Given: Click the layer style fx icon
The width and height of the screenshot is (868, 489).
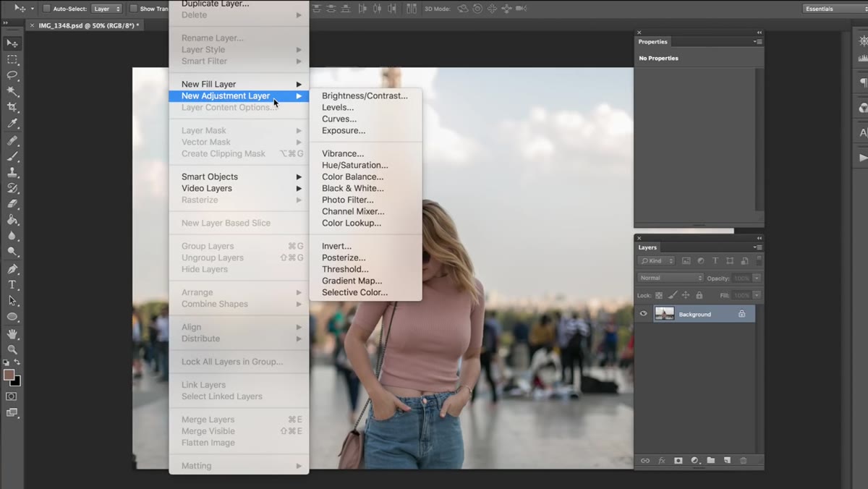Looking at the screenshot, I should (x=662, y=460).
